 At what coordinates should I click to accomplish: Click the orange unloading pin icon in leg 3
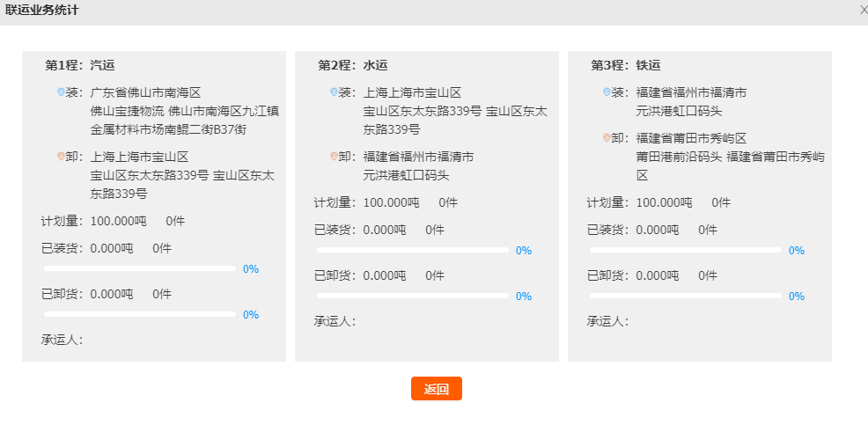coord(607,138)
